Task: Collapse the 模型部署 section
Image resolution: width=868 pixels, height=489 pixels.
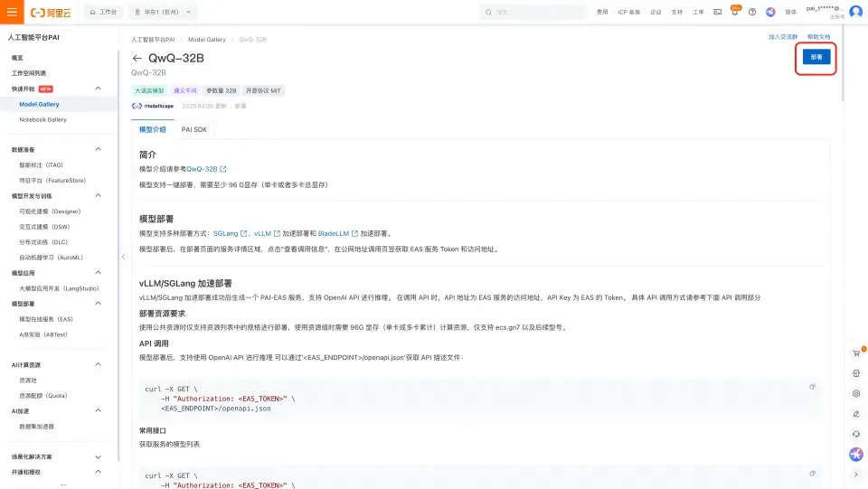Action: pyautogui.click(x=98, y=304)
